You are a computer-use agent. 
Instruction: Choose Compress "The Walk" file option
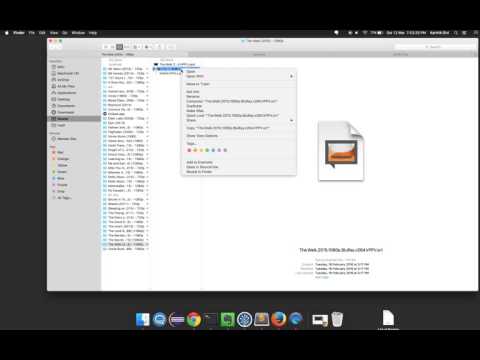click(x=232, y=101)
